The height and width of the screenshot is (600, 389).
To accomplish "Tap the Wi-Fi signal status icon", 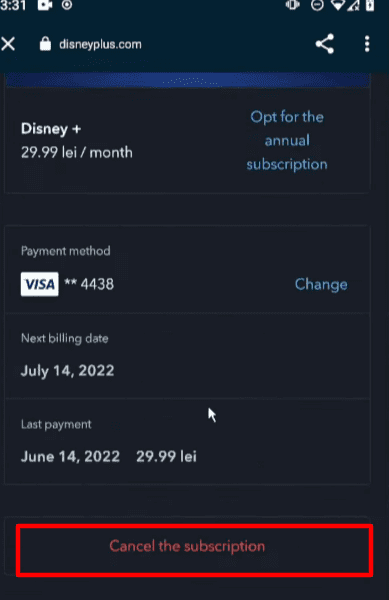I will pyautogui.click(x=338, y=5).
